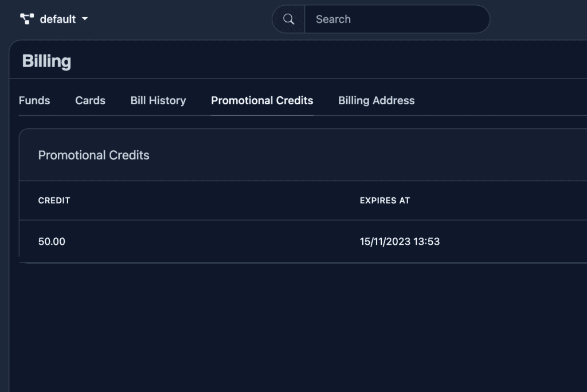The height and width of the screenshot is (392, 587).
Task: Select the Promotional Credits tab
Action: (262, 100)
